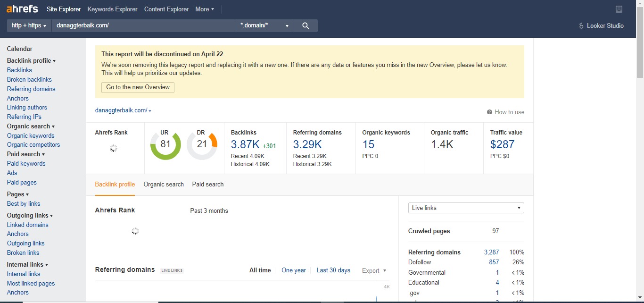This screenshot has width=644, height=303.
Task: Click the How to use help icon
Action: click(x=490, y=112)
